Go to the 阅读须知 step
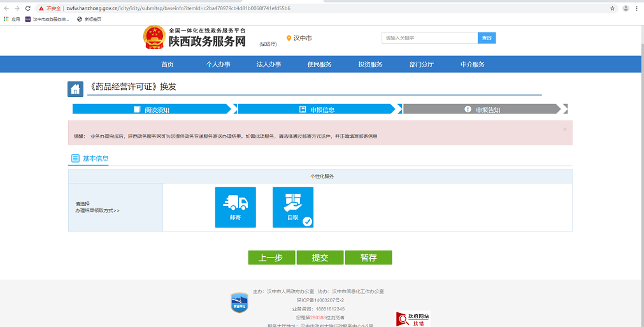644x327 pixels. (x=152, y=109)
